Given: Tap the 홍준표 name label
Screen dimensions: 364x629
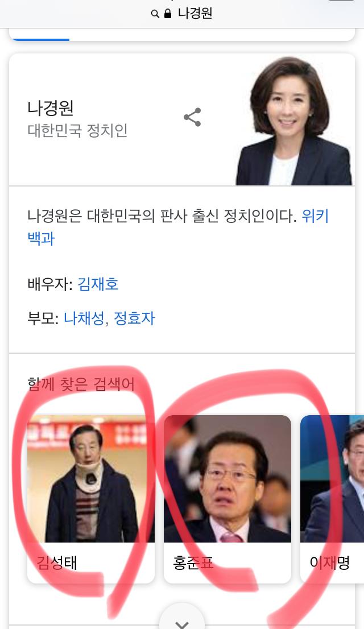Looking at the screenshot, I should click(193, 562).
